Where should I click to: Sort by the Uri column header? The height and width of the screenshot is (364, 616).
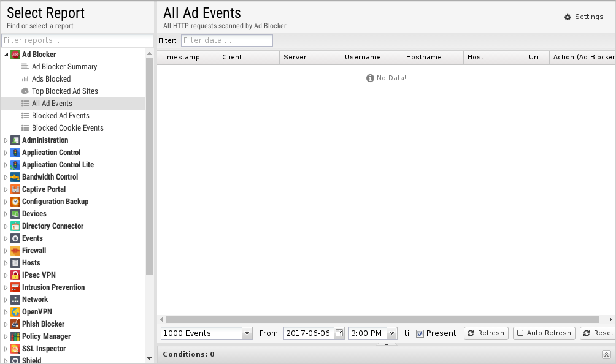point(537,57)
